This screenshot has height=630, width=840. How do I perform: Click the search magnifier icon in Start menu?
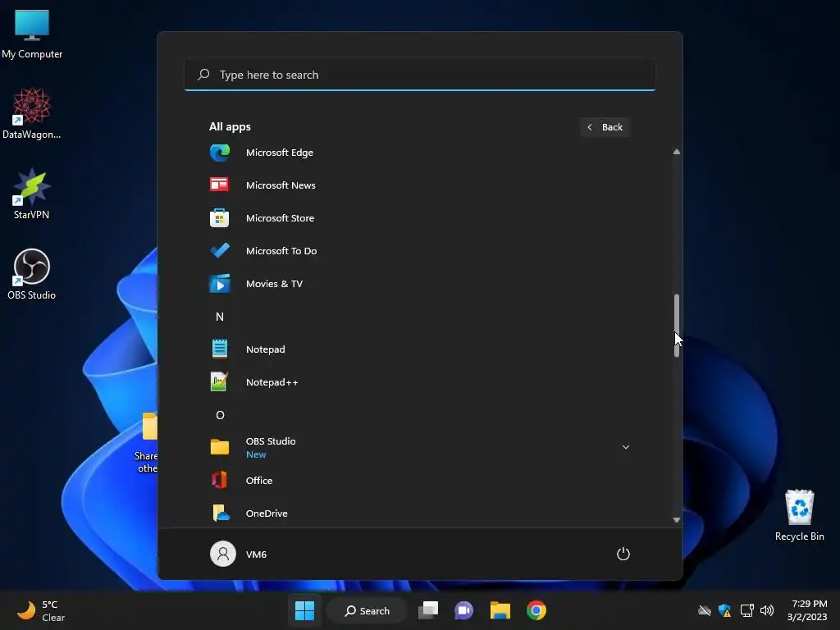(x=203, y=75)
